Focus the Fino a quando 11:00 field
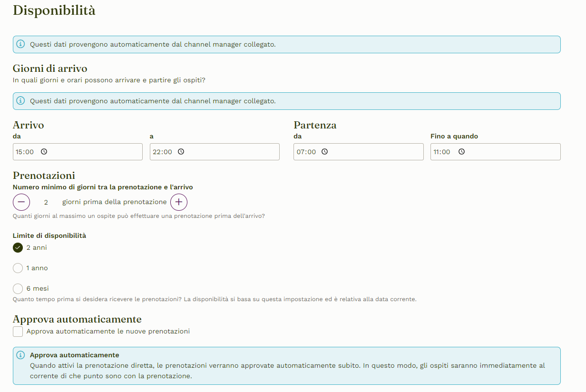The height and width of the screenshot is (392, 586). [x=495, y=152]
